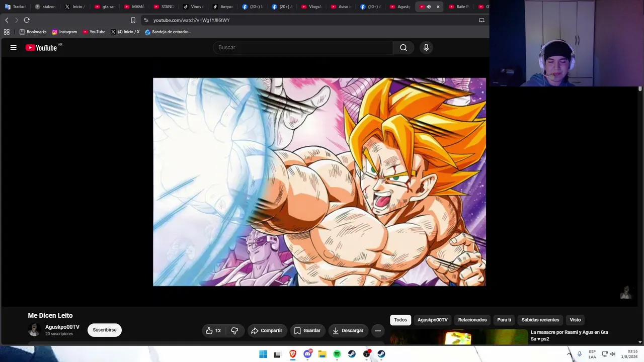Open Task View in the taskbar
Viewport: 644px width, 362px height.
tap(277, 354)
